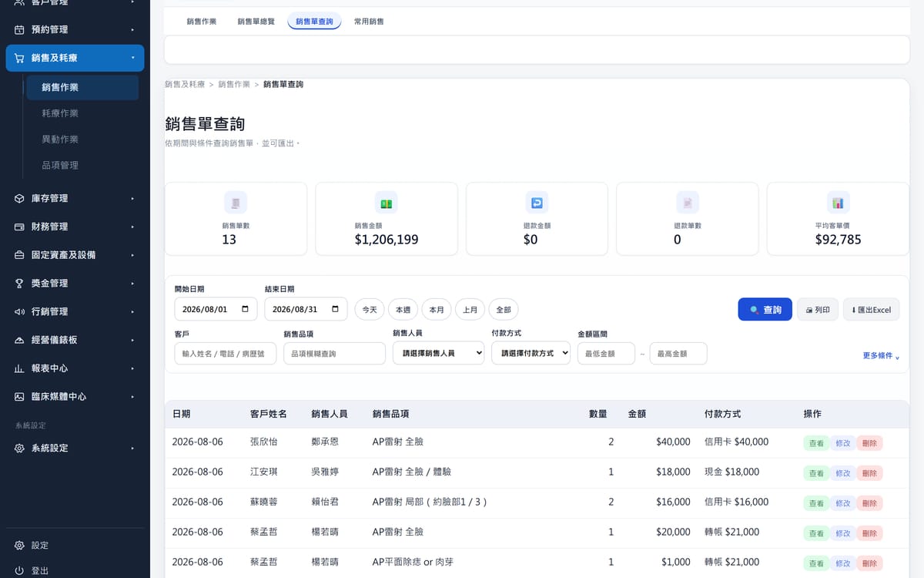Open calendar picker icon in 開始日期 field
Image resolution: width=924 pixels, height=578 pixels.
pos(245,309)
